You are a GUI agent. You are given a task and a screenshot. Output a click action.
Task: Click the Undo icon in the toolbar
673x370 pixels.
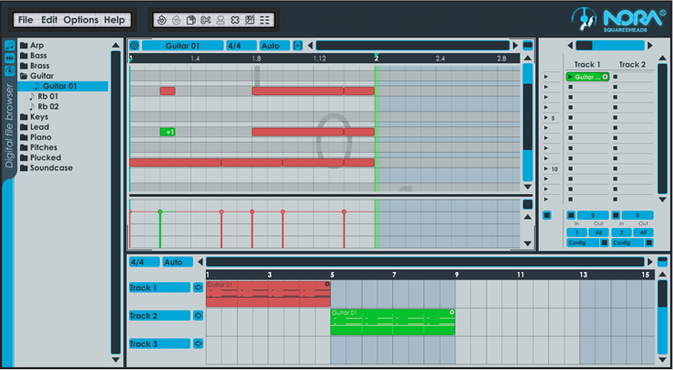tap(162, 20)
